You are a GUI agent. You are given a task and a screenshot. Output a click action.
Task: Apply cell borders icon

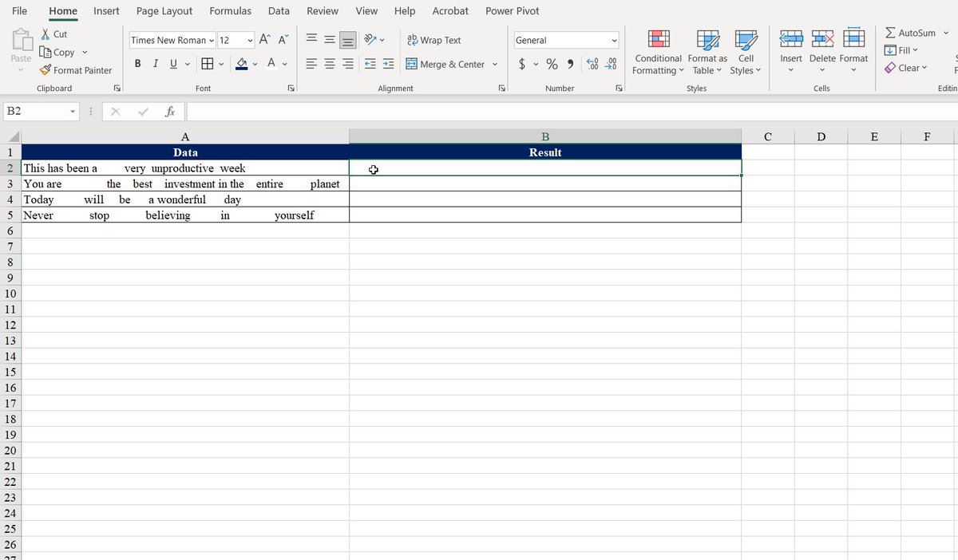[207, 64]
